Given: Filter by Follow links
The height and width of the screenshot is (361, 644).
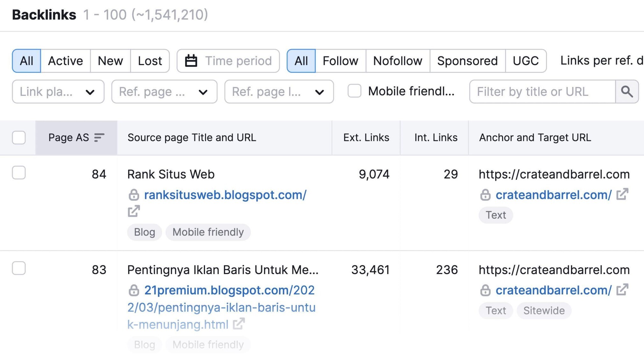Looking at the screenshot, I should 340,61.
